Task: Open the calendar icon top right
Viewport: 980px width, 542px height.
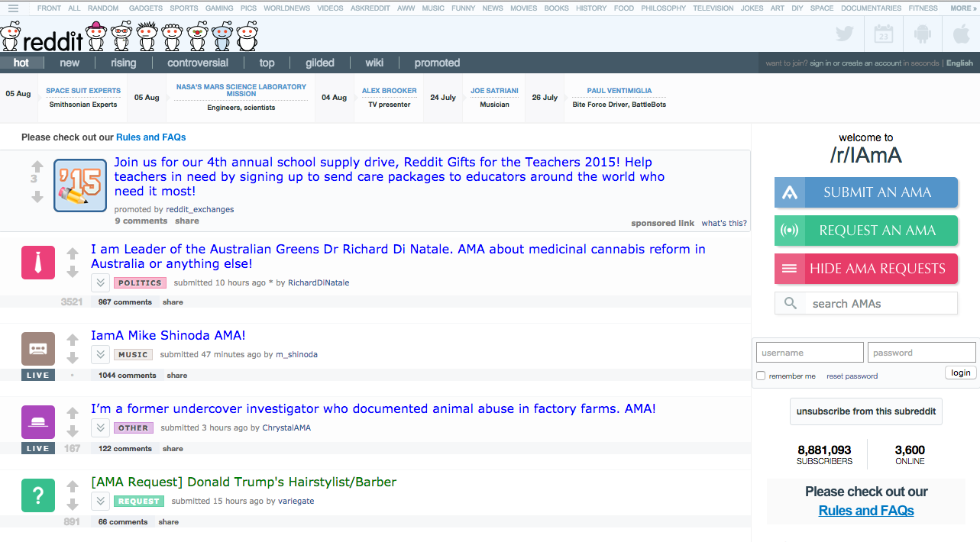Action: 884,34
